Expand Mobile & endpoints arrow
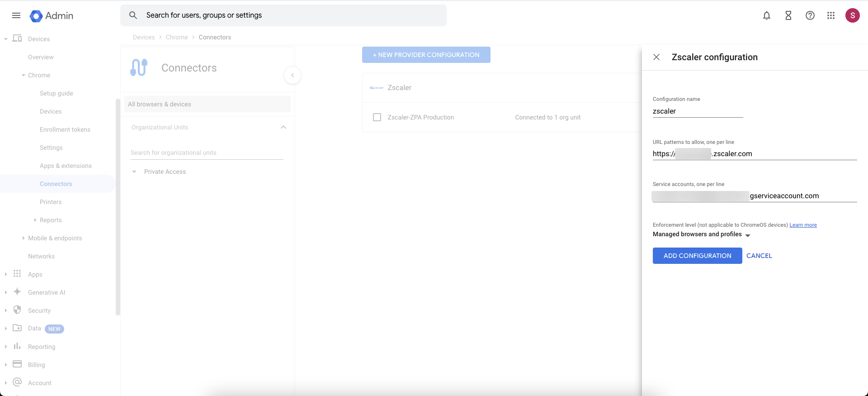868x396 pixels. coord(24,238)
